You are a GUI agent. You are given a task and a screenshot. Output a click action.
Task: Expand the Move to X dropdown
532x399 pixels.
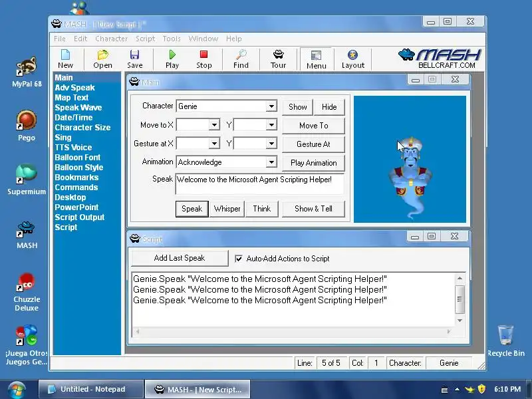point(214,125)
